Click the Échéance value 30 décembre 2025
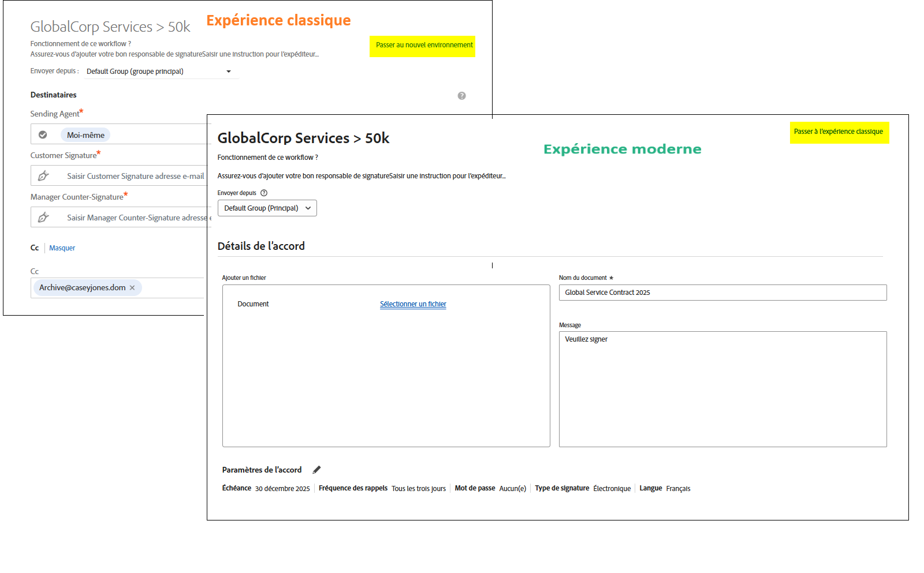924x573 pixels. point(282,489)
